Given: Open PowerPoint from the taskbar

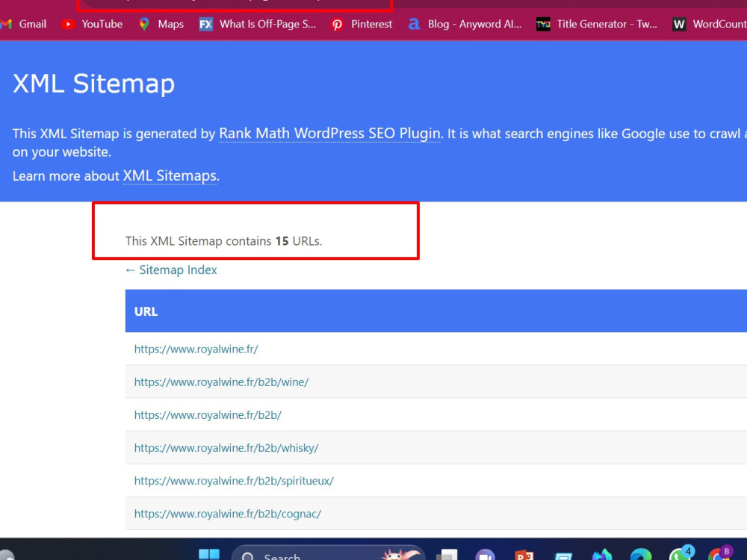Looking at the screenshot, I should click(x=524, y=556).
